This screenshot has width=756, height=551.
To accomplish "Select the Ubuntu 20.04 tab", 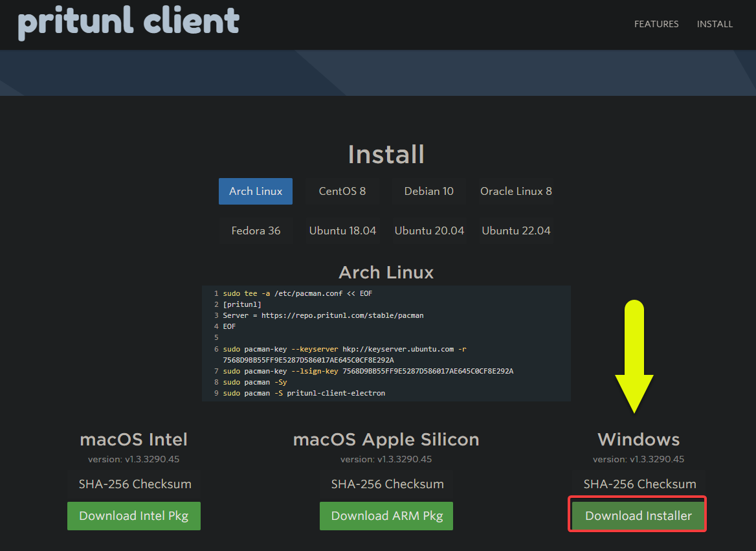I will pyautogui.click(x=429, y=231).
